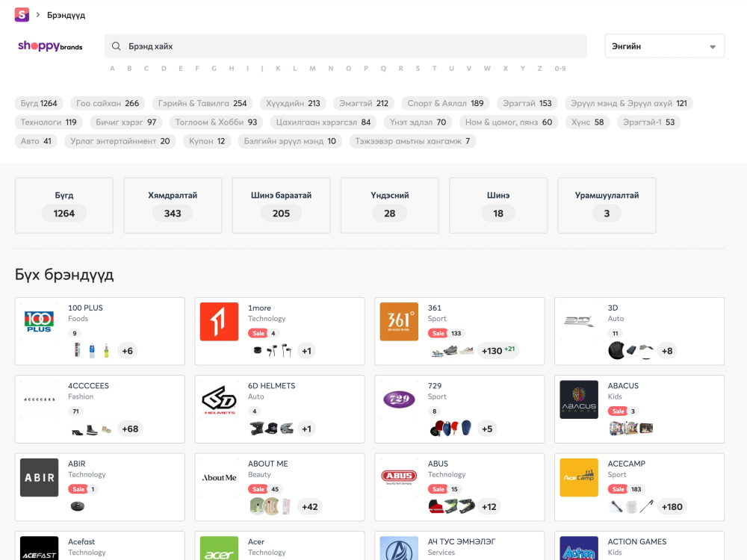Click the search magnifier icon
The image size is (747, 560).
click(116, 46)
